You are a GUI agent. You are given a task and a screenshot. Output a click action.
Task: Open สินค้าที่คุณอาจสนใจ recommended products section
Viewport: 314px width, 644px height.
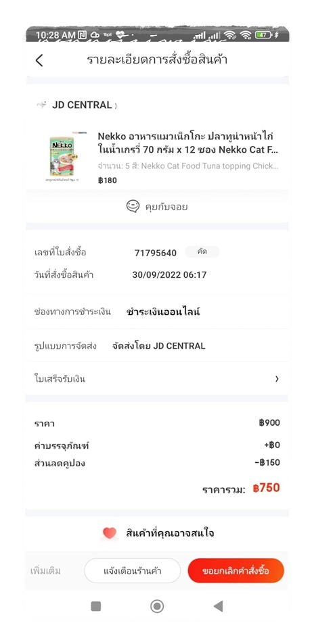click(170, 534)
